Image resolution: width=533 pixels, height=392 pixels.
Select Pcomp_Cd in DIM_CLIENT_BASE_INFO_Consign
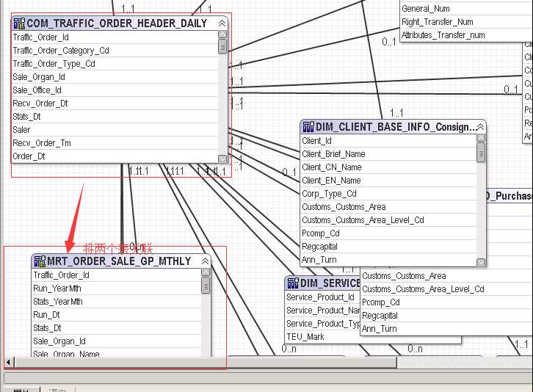[389, 233]
